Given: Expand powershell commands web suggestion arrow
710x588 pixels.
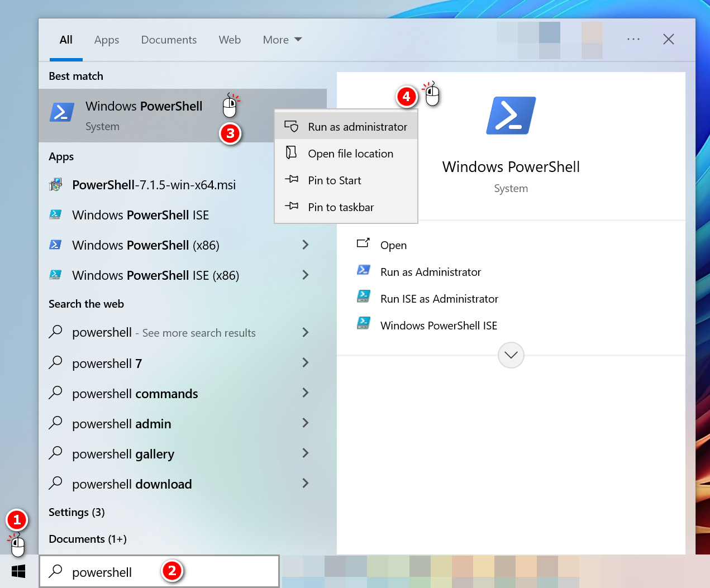Looking at the screenshot, I should (x=305, y=393).
